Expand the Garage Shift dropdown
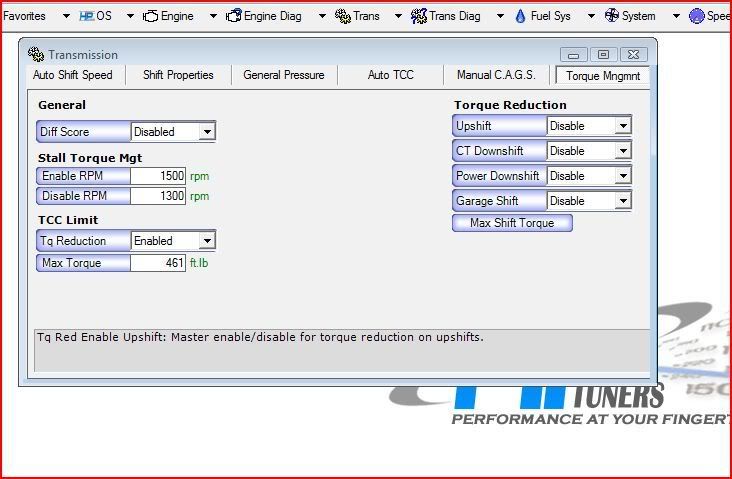 623,201
